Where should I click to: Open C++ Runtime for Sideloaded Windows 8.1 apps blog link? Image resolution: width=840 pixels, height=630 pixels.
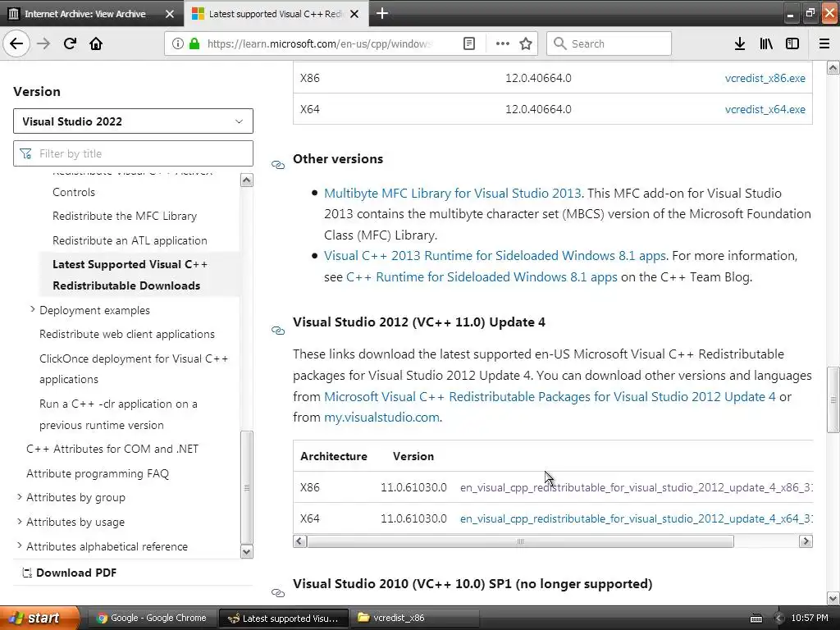tap(482, 277)
